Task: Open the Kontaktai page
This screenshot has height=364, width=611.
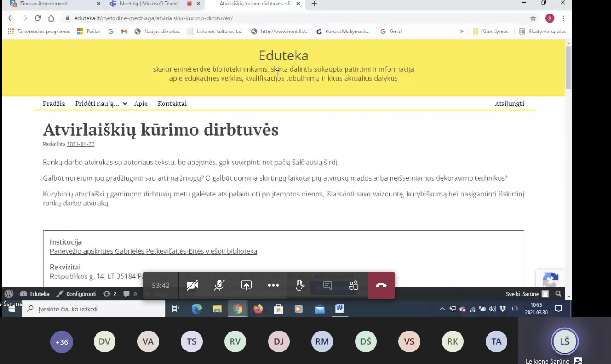Action: click(x=172, y=104)
